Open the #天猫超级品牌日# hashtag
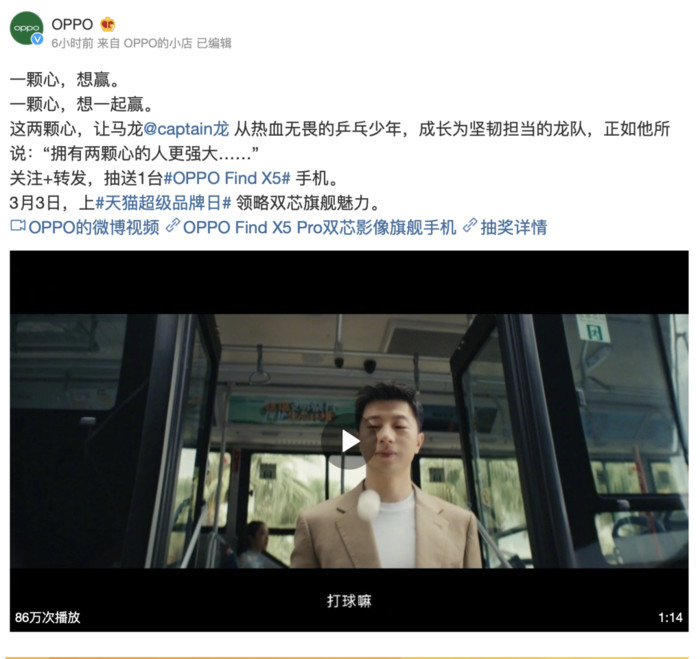The image size is (700, 659). coord(163,203)
